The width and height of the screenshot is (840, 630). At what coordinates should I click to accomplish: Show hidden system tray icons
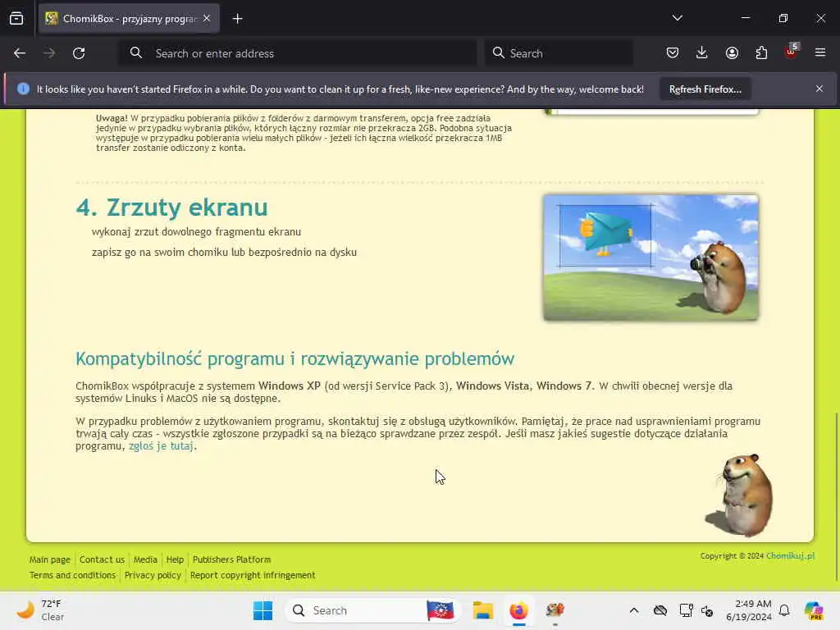point(634,610)
